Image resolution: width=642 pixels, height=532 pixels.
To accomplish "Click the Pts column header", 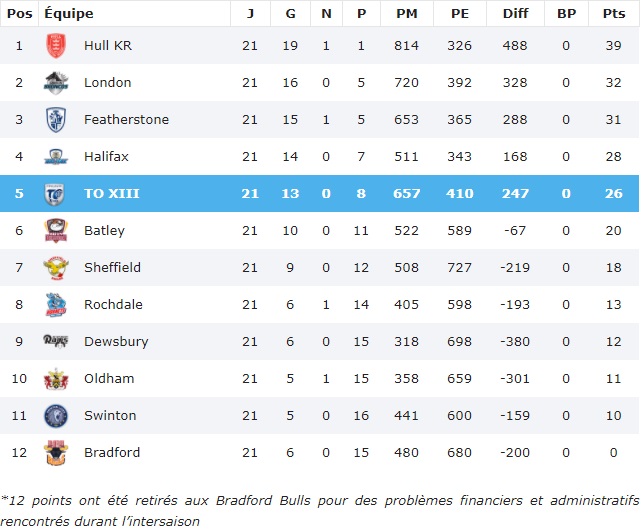I will 614,13.
